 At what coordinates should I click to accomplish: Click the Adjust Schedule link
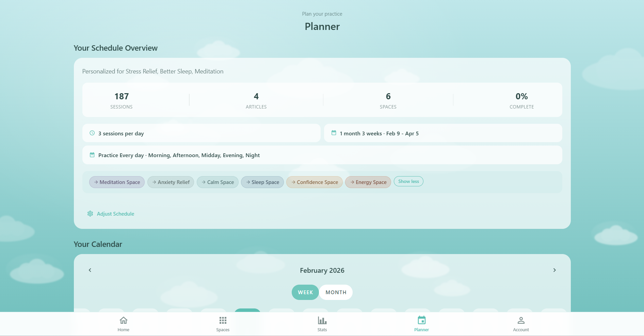pos(115,214)
